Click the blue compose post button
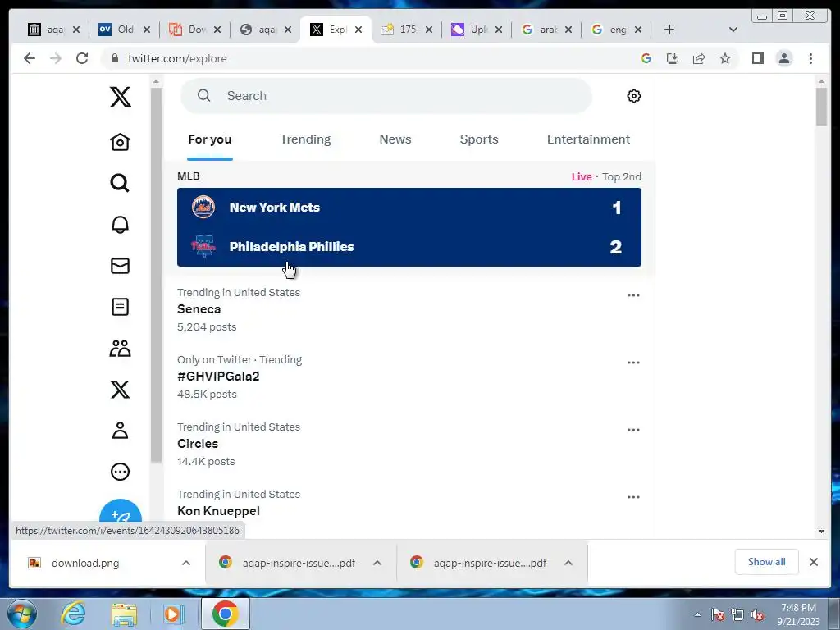Screen dimensions: 840x630 pos(121,513)
